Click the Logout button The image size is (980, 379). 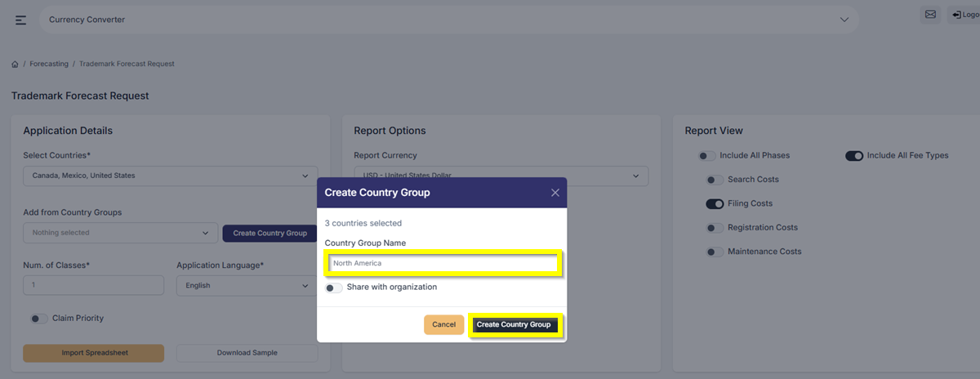point(964,15)
